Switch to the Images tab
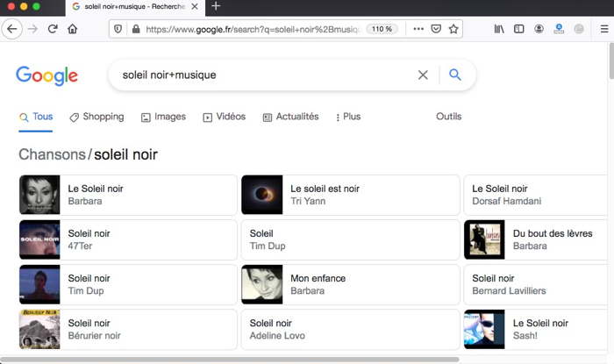Screen dimensions: 614x364 coord(163,117)
